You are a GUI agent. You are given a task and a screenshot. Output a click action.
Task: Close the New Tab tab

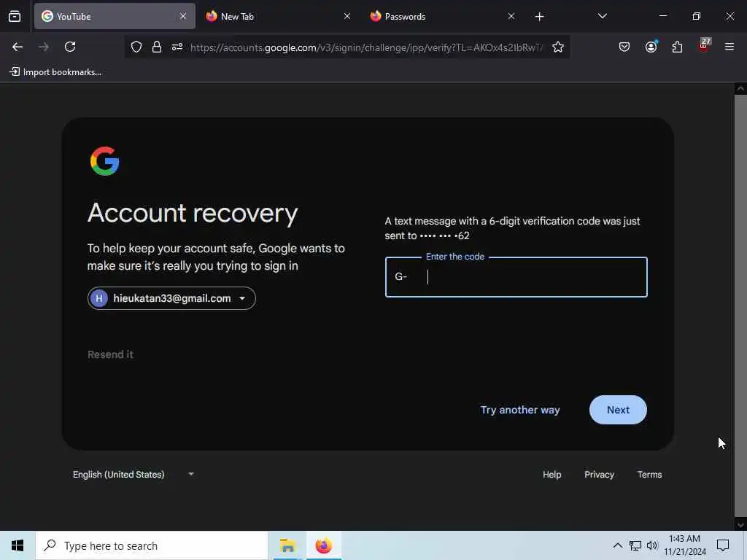pyautogui.click(x=347, y=17)
